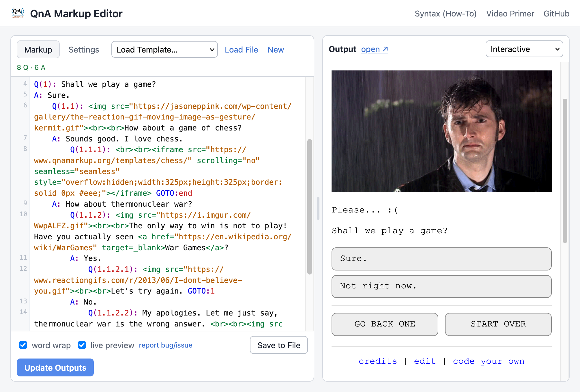Click the sad man GIF image

point(441,131)
